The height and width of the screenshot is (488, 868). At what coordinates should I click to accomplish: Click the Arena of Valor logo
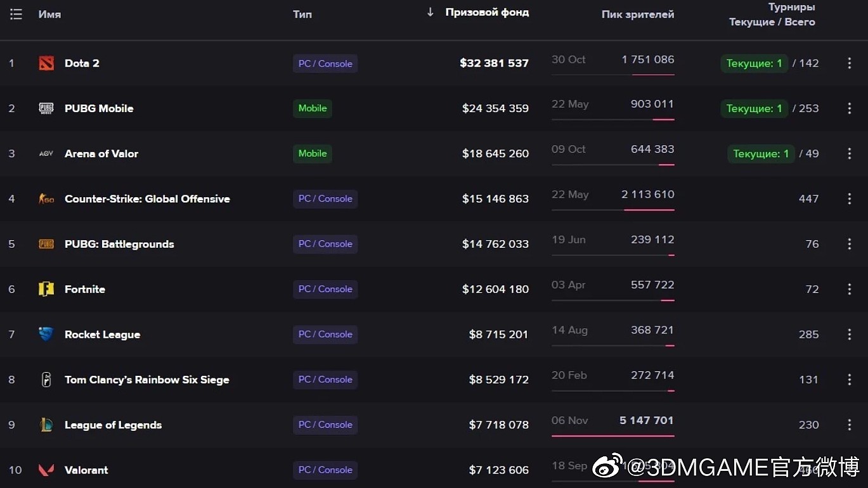click(46, 153)
